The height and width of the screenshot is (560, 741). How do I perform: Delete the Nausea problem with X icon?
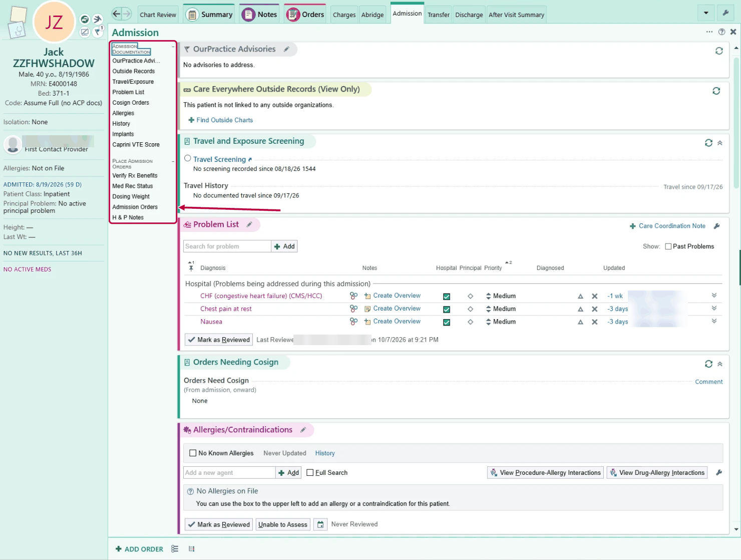pos(595,322)
